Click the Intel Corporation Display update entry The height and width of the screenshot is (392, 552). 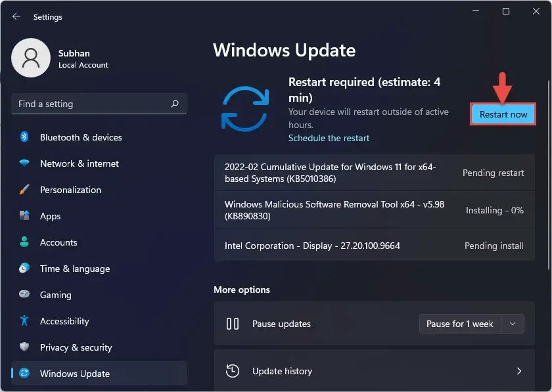tap(374, 246)
